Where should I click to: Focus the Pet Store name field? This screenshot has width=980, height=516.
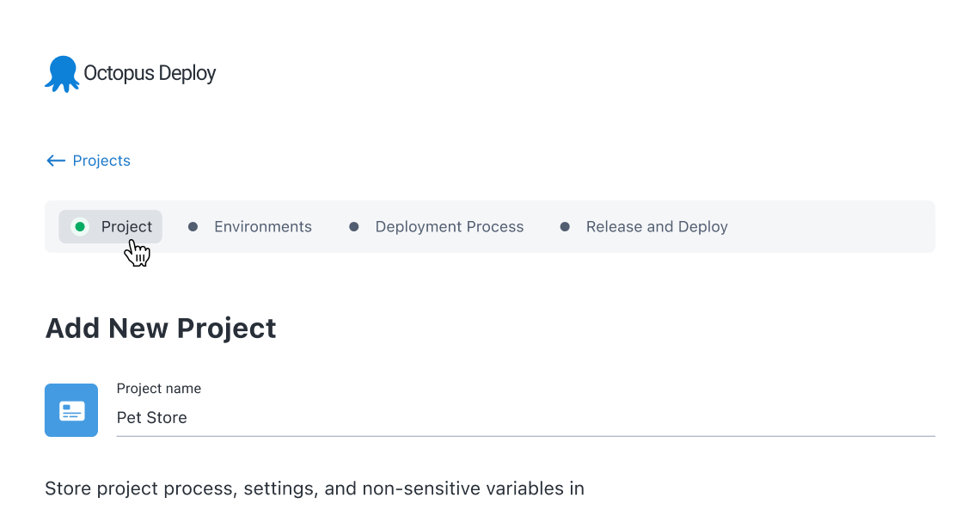click(152, 418)
